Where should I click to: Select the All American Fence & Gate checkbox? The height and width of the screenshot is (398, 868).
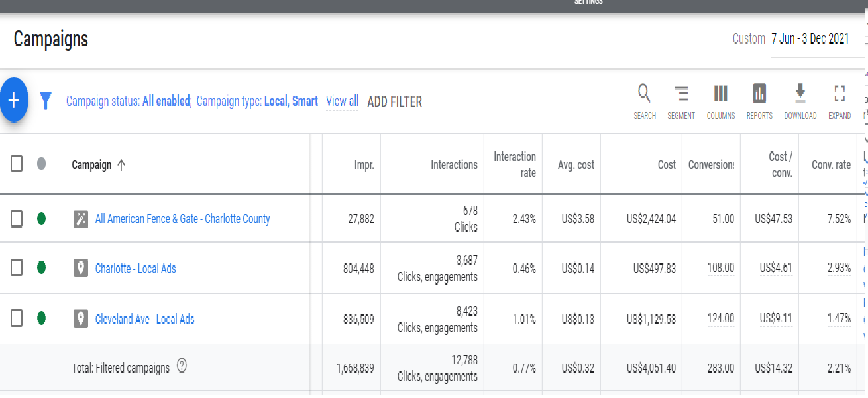pyautogui.click(x=17, y=218)
